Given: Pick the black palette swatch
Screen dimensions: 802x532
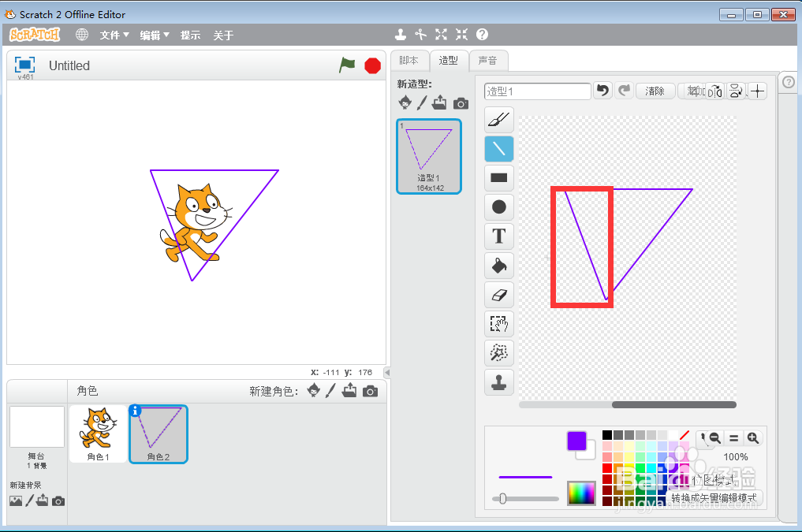Looking at the screenshot, I should point(607,435).
